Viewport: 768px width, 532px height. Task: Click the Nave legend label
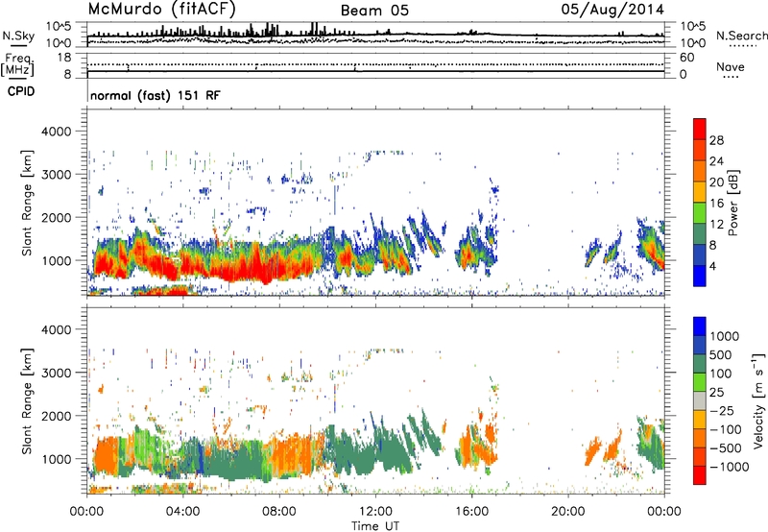point(731,67)
